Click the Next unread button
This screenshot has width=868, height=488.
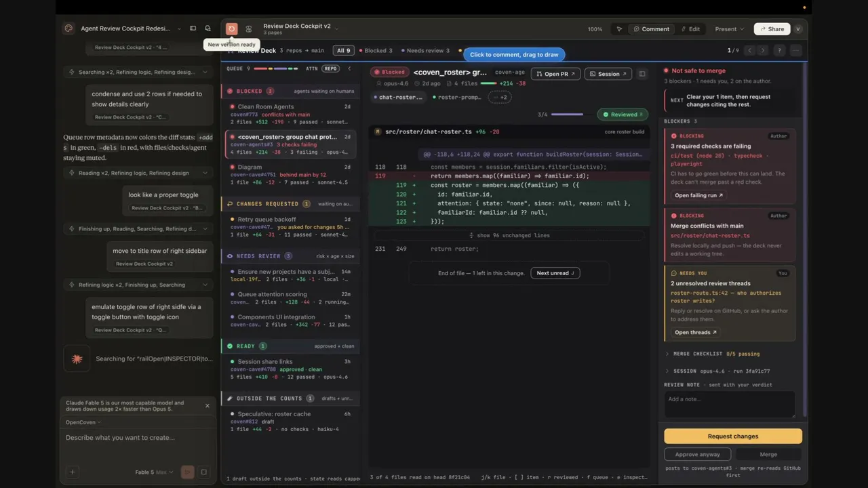coord(555,273)
